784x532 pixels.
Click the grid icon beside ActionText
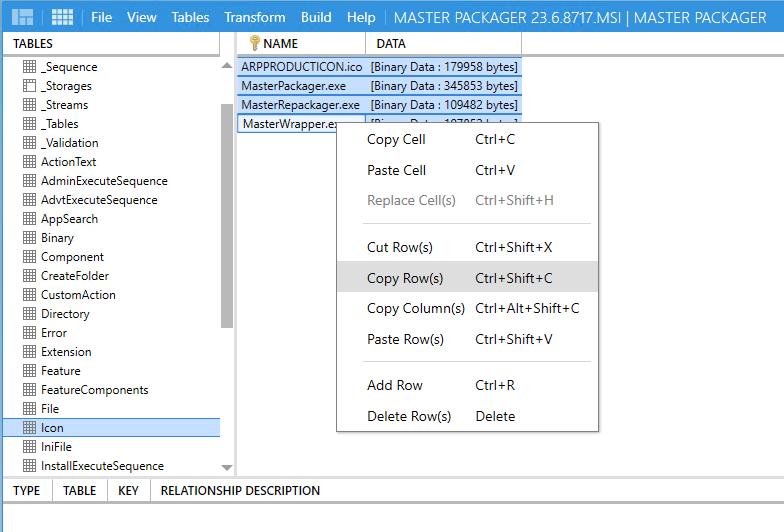tap(30, 162)
